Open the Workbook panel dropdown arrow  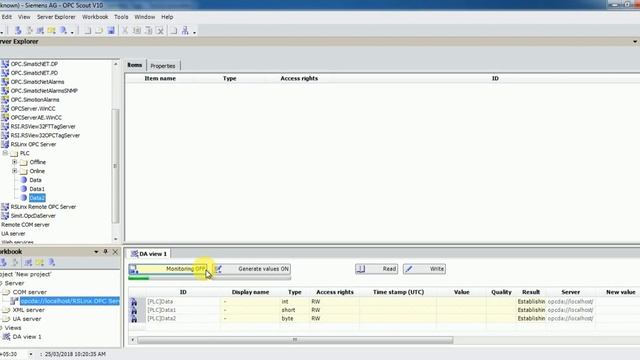(96, 252)
